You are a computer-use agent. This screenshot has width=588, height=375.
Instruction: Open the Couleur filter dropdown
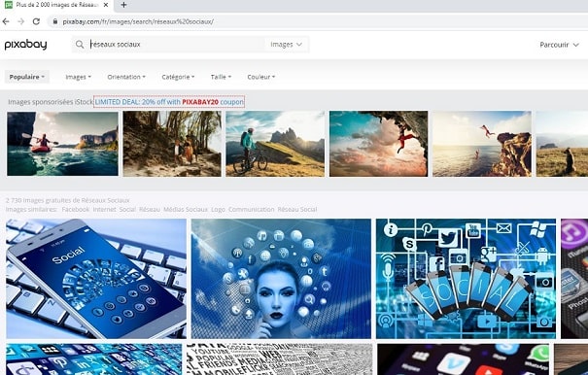tap(261, 77)
